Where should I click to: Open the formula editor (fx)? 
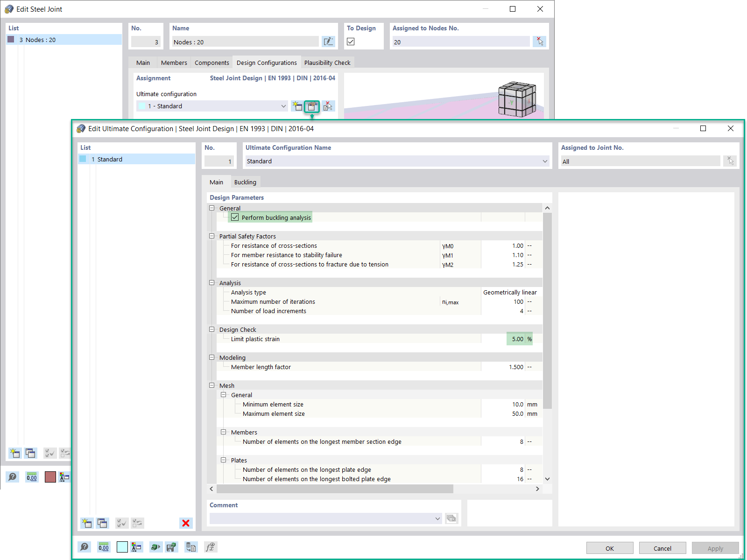pos(211,546)
